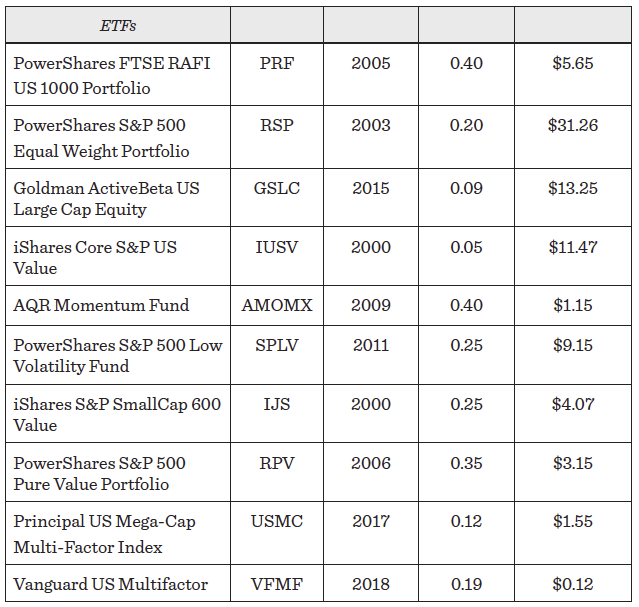Screen dimensions: 639x607
Task: Select PowerShares FTSE RAFI US 1000 Portfolio cell
Action: pos(112,75)
